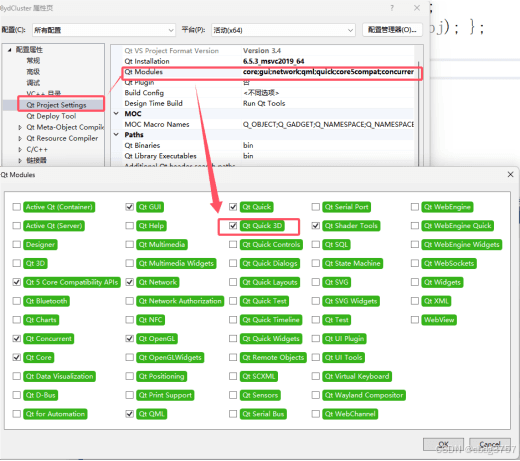Check the Qt Virtual Keyboard module
The width and height of the screenshot is (520, 461).
point(315,376)
